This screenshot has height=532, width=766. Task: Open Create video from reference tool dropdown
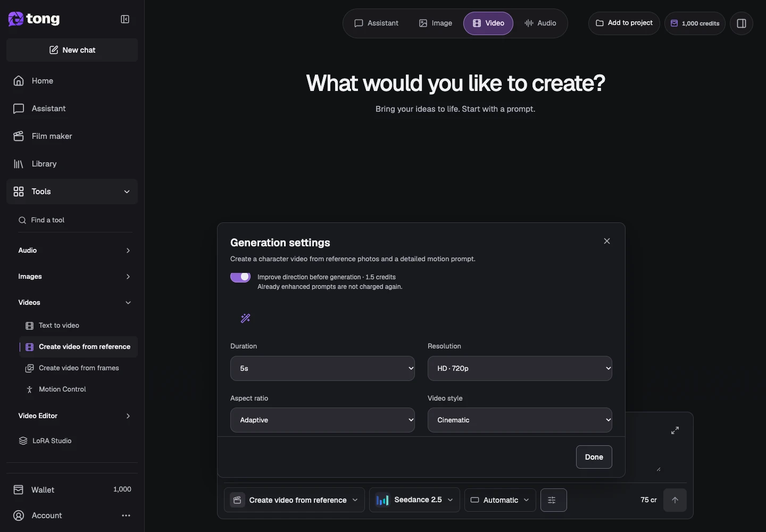tap(294, 500)
